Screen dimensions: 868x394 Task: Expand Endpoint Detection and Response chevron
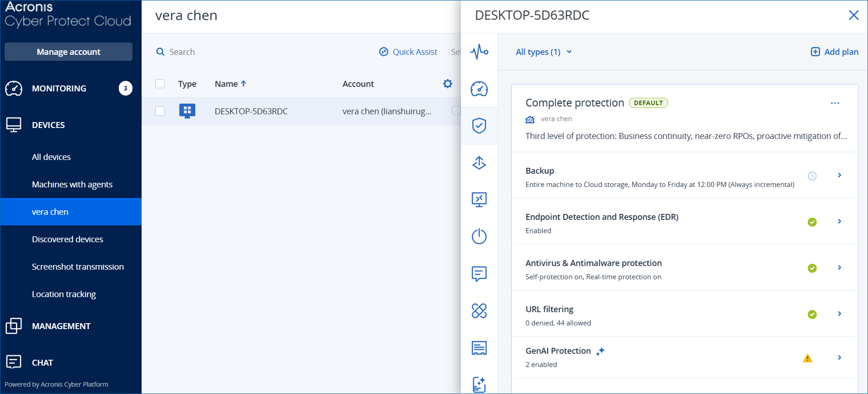pyautogui.click(x=840, y=221)
